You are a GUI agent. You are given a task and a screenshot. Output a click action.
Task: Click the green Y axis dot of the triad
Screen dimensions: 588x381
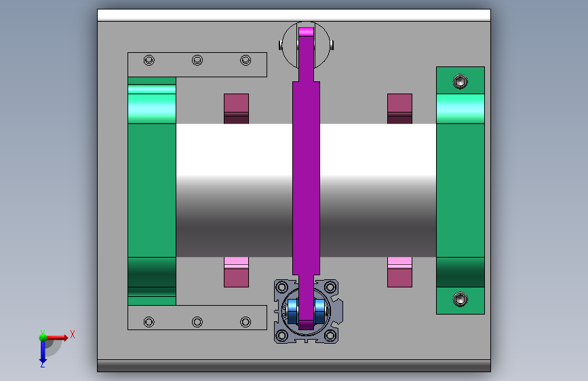[x=43, y=338]
